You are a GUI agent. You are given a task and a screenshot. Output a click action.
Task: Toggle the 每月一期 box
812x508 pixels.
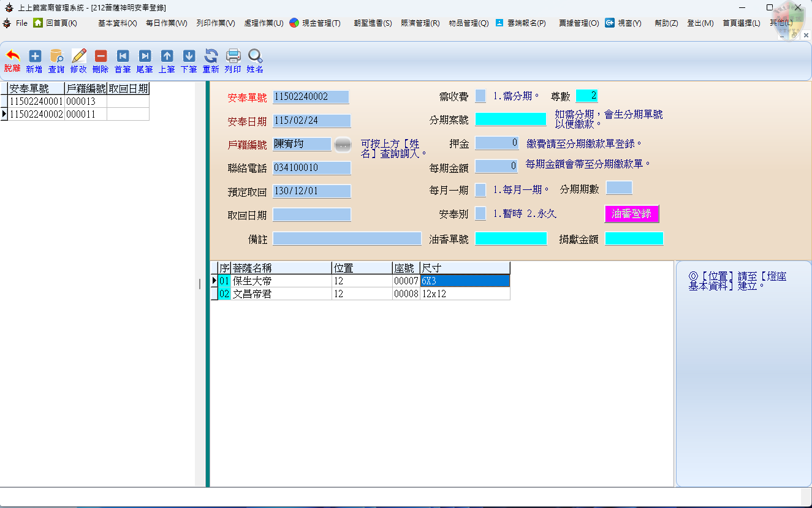tap(480, 190)
